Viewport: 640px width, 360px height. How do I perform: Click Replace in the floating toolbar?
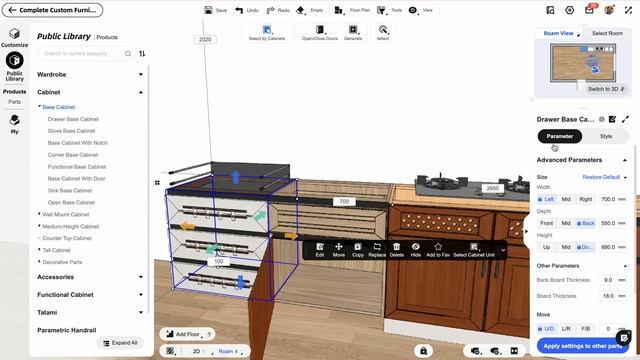tap(377, 250)
